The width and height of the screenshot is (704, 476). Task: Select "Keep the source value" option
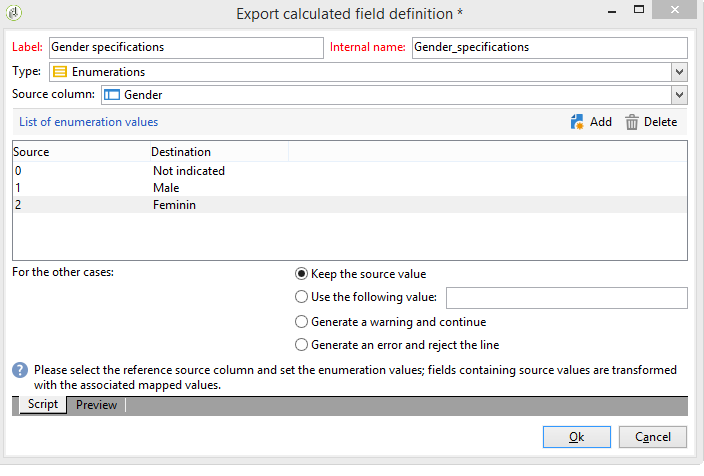click(302, 274)
